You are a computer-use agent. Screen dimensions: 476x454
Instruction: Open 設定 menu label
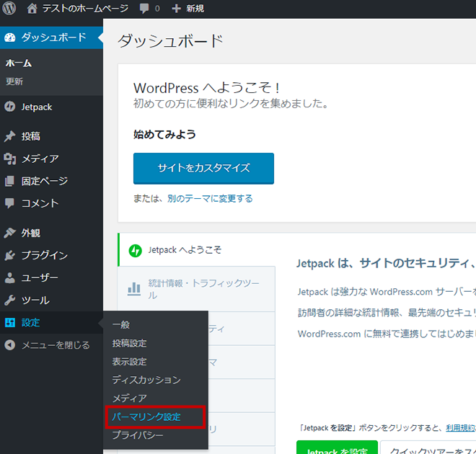(x=31, y=322)
